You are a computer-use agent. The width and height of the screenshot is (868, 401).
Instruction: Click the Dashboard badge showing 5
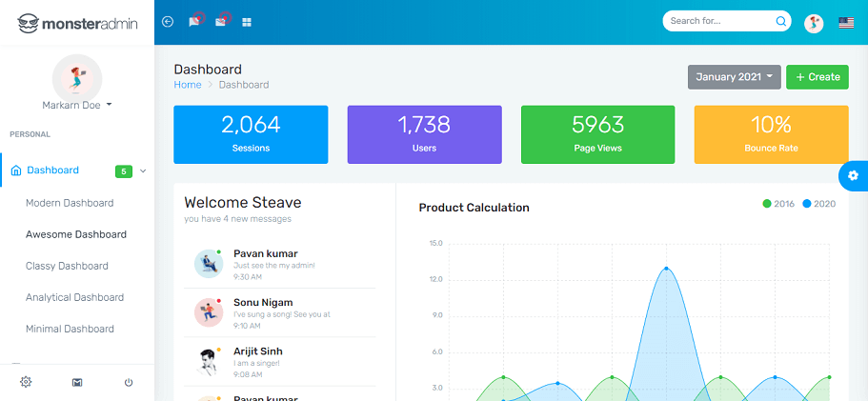(124, 171)
